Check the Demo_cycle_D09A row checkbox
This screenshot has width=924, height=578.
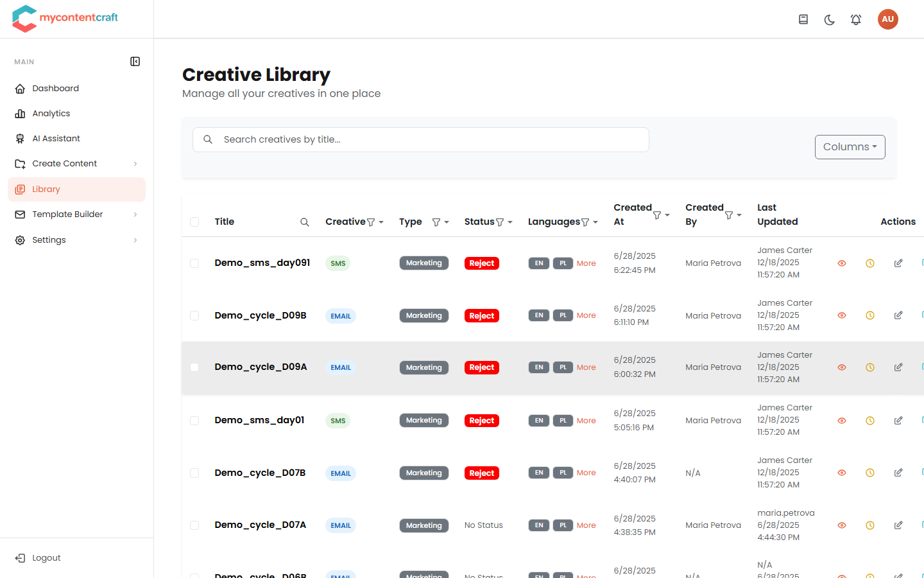(194, 367)
